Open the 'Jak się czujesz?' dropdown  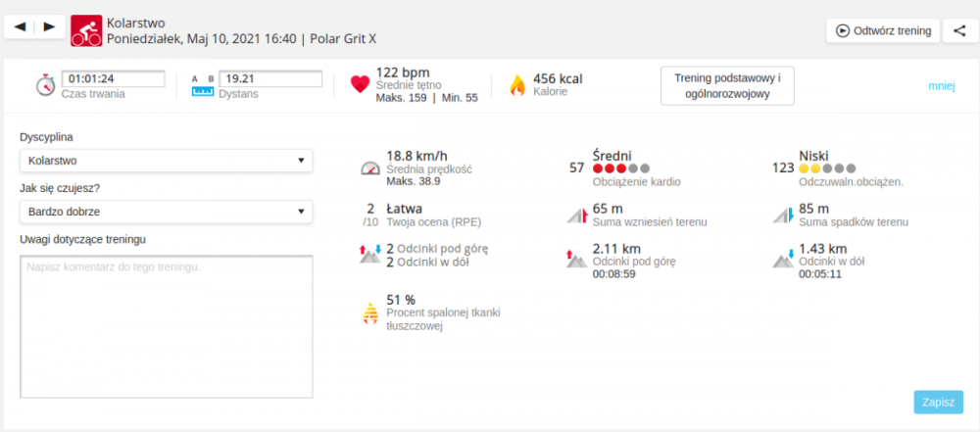[166, 212]
